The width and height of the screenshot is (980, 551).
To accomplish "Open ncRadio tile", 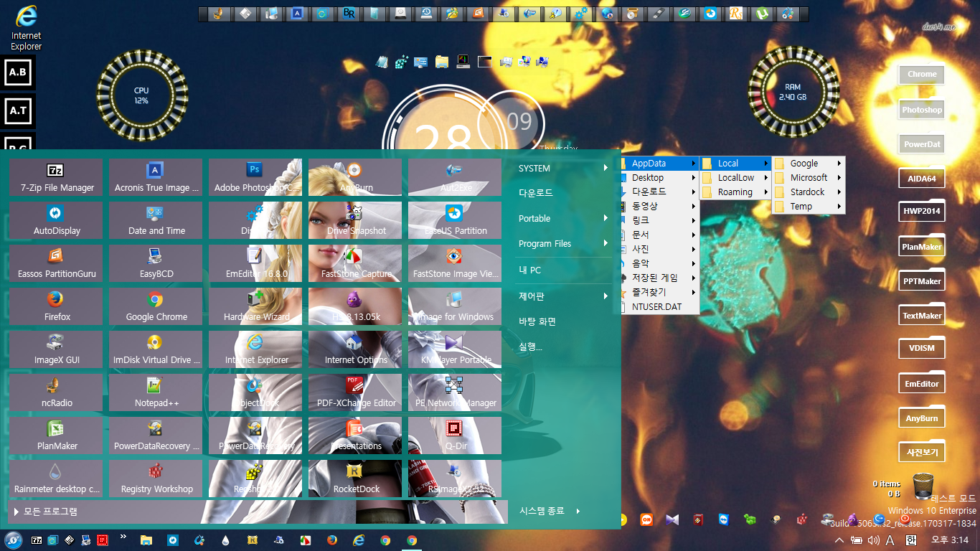I will [x=57, y=392].
